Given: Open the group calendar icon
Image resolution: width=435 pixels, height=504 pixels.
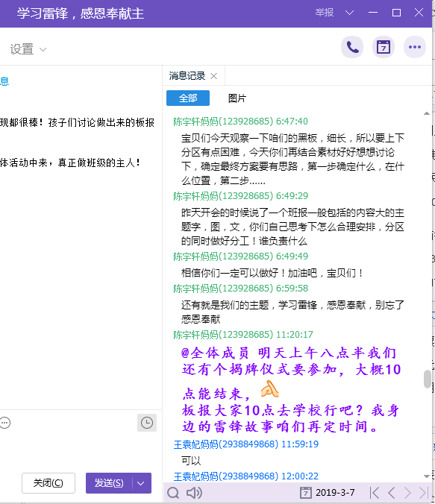Looking at the screenshot, I should pyautogui.click(x=384, y=47).
